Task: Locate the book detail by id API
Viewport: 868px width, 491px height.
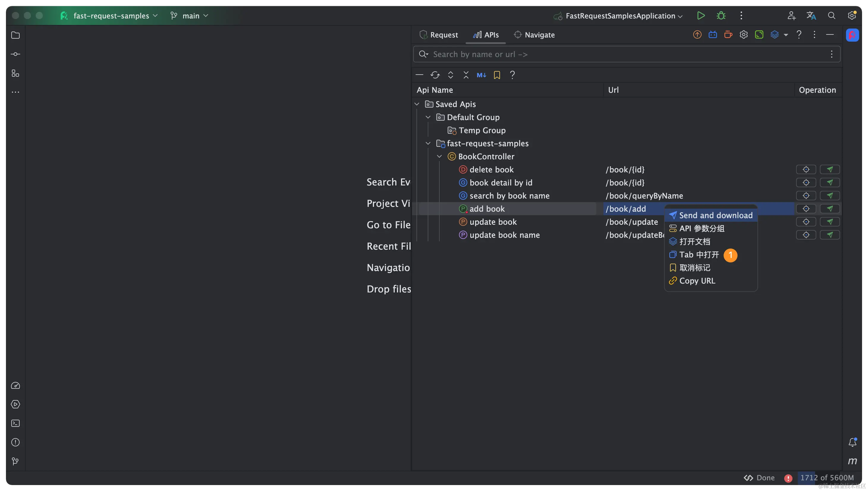Action: [x=806, y=182]
